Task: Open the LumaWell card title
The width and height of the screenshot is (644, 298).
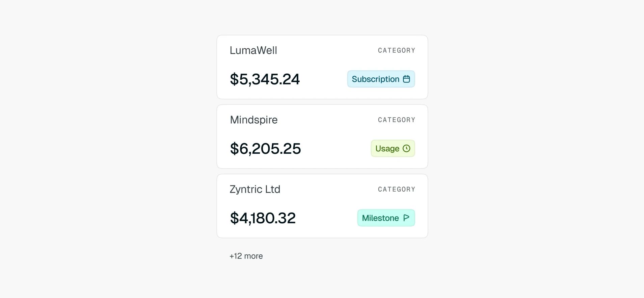Action: pyautogui.click(x=253, y=50)
